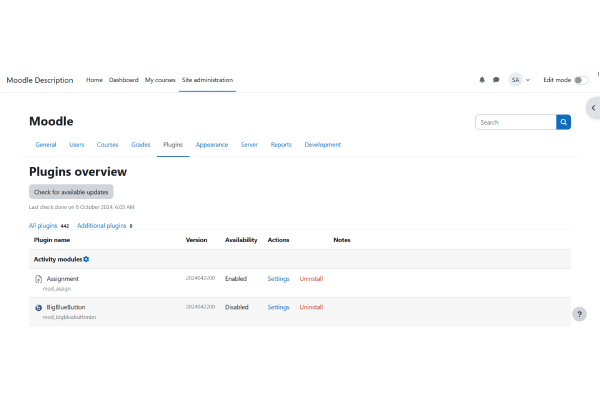Screen dimensions: 600x400
Task: Uninstall the BigBlueButton plugin
Action: click(x=311, y=308)
